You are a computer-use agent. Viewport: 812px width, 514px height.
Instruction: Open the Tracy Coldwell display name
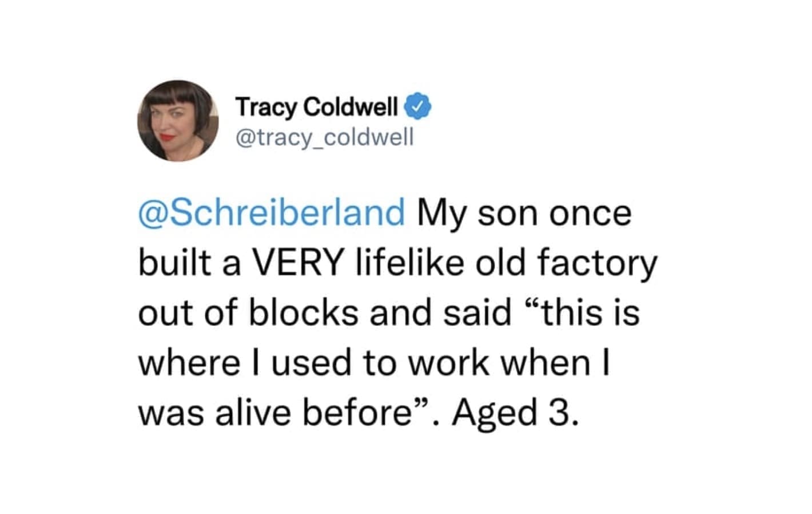316,107
